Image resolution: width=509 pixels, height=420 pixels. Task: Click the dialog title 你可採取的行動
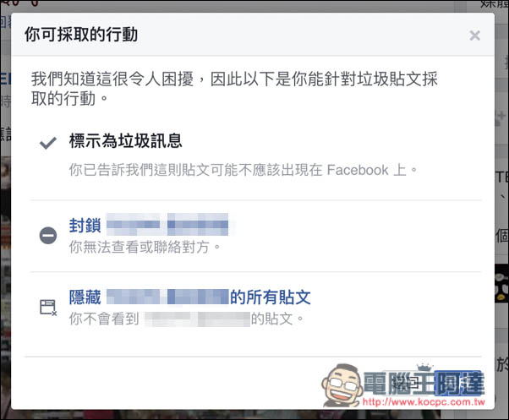pyautogui.click(x=81, y=35)
